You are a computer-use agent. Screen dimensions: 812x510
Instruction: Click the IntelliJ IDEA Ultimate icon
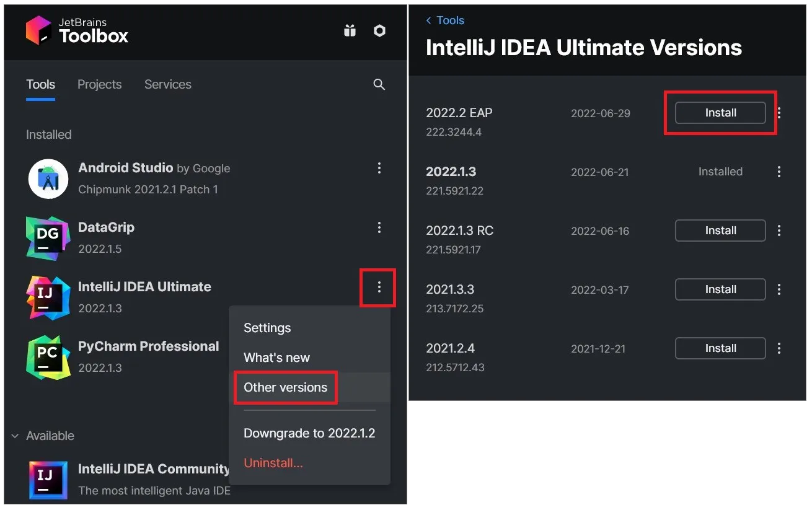click(48, 297)
